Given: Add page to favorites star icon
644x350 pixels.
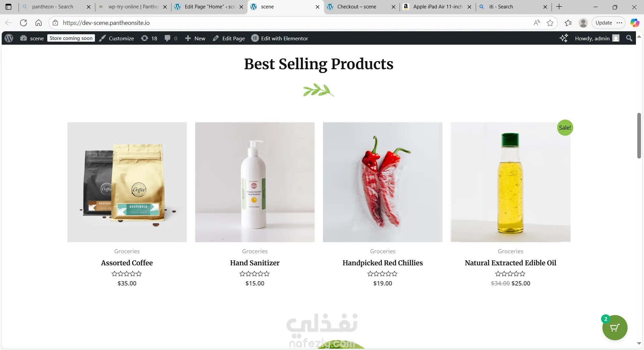Looking at the screenshot, I should click(550, 23).
